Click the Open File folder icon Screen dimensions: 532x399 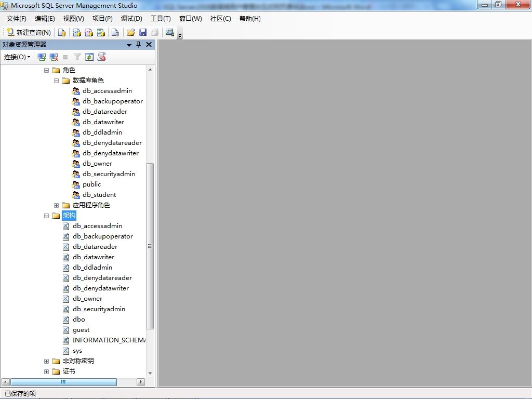click(130, 32)
